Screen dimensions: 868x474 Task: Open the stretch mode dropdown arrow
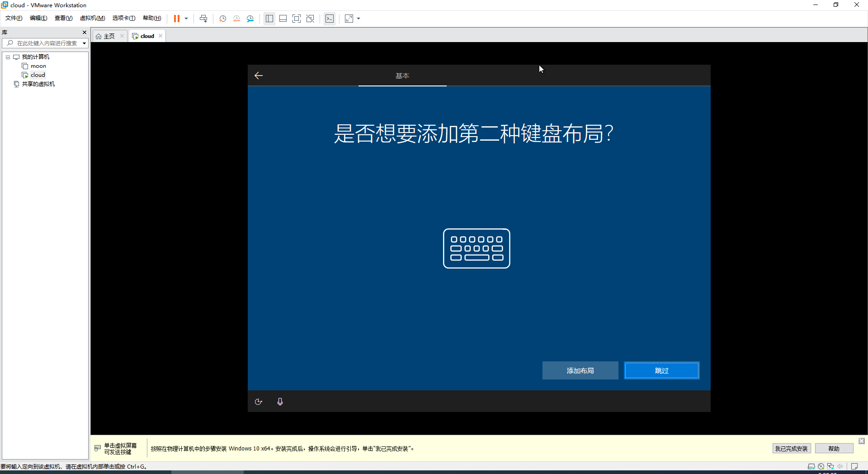click(x=359, y=19)
